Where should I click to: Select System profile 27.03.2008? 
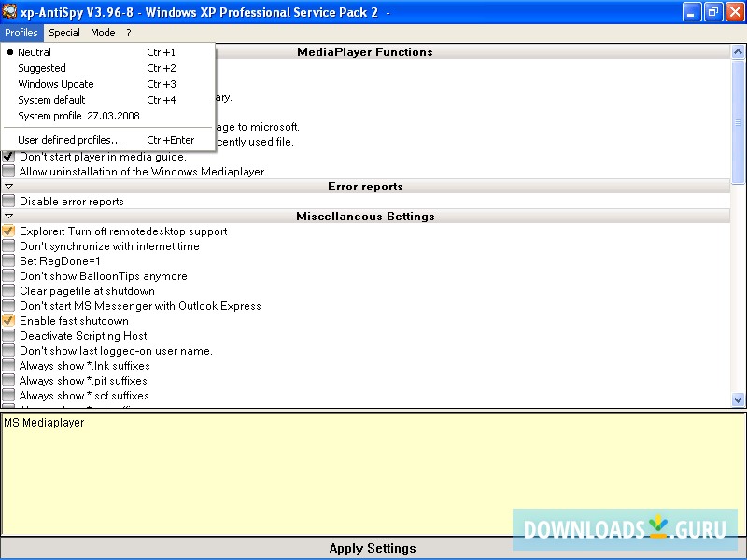click(108, 116)
